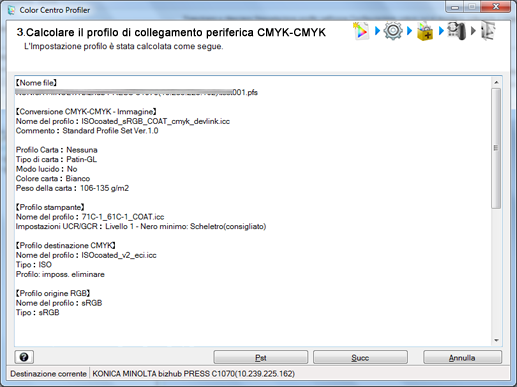This screenshot has height=387, width=517.
Task: Close the Color Centro Profiler window
Action: pos(495,7)
